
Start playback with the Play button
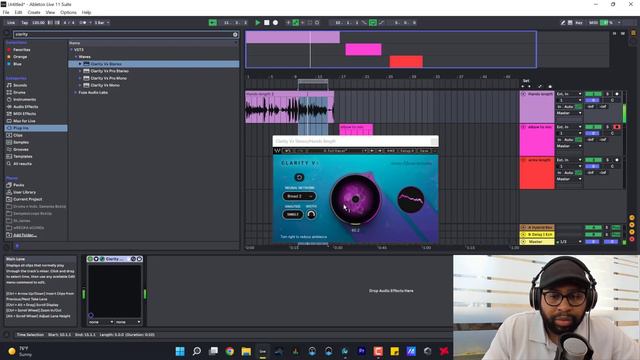[258, 22]
